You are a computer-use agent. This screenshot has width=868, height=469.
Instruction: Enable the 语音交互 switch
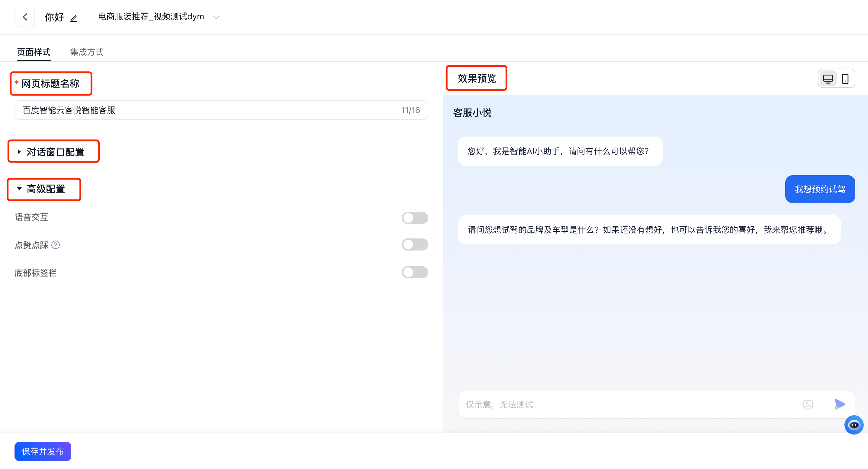click(415, 218)
